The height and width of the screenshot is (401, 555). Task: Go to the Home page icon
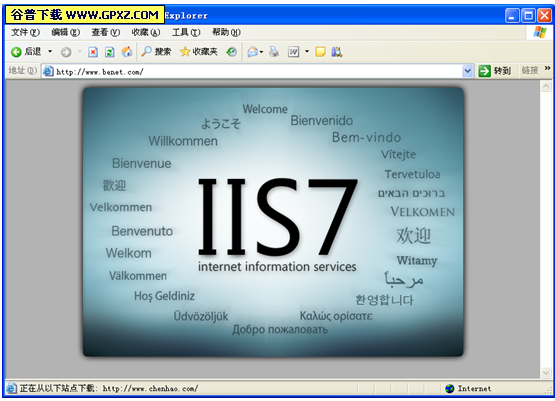(x=127, y=52)
